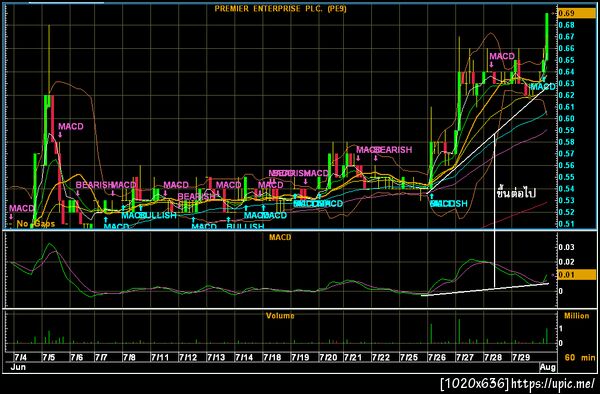Select the 7/27 date on time axis
600x394 pixels.
465,358
